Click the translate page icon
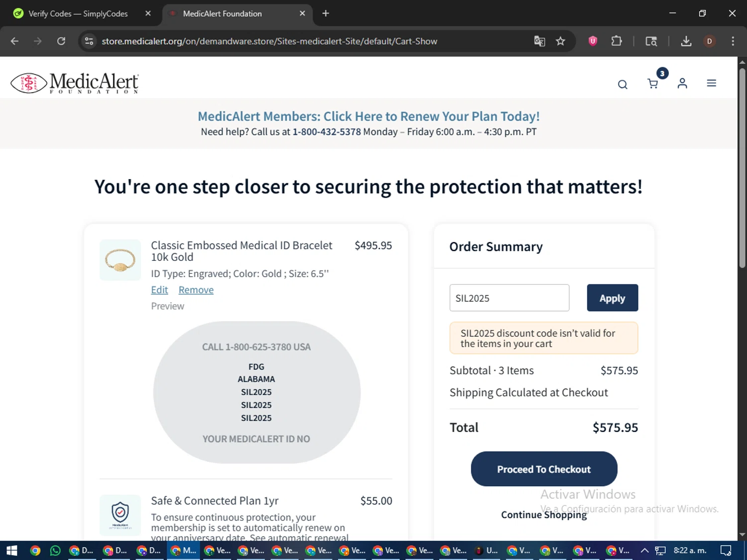 click(x=539, y=41)
